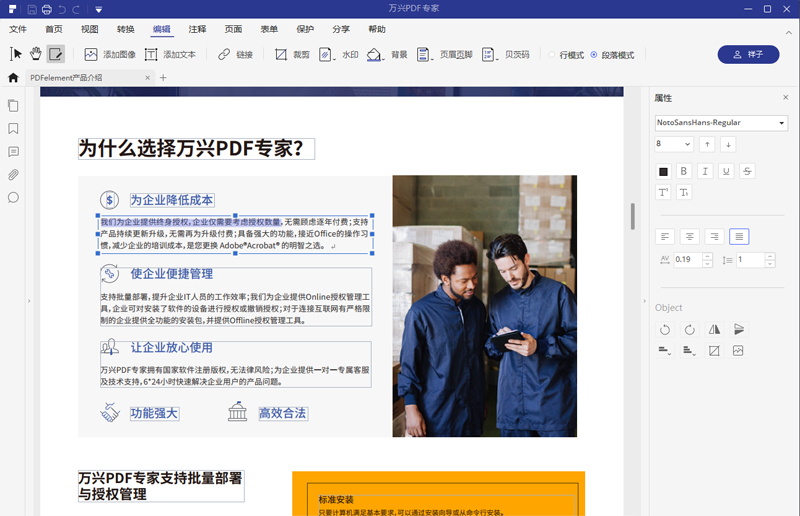Close the PDFelement产品介绍 tab

coord(147,78)
